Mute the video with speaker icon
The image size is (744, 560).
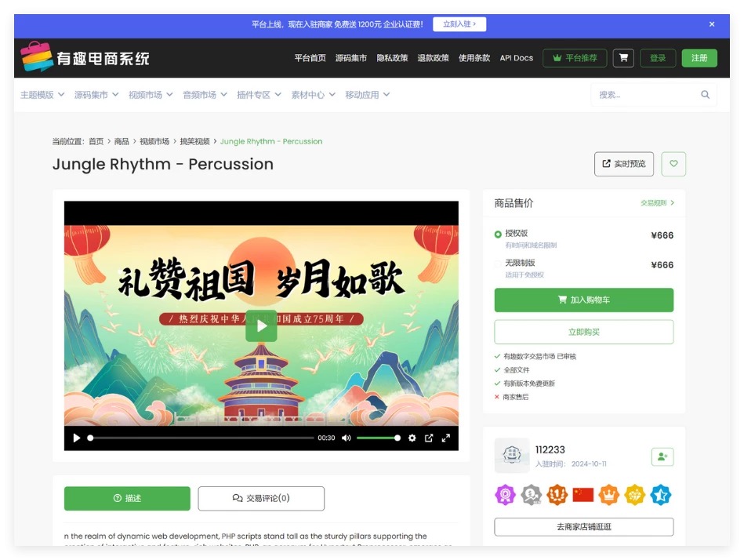(x=346, y=438)
